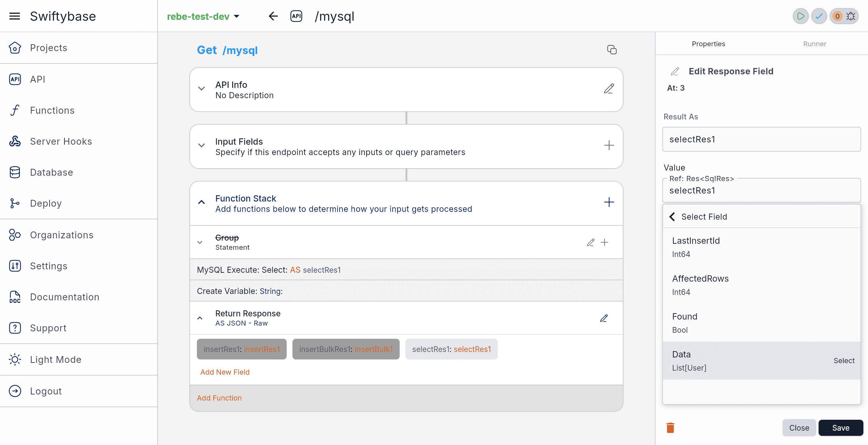Click the Close button
The height and width of the screenshot is (445, 868).
pyautogui.click(x=799, y=428)
